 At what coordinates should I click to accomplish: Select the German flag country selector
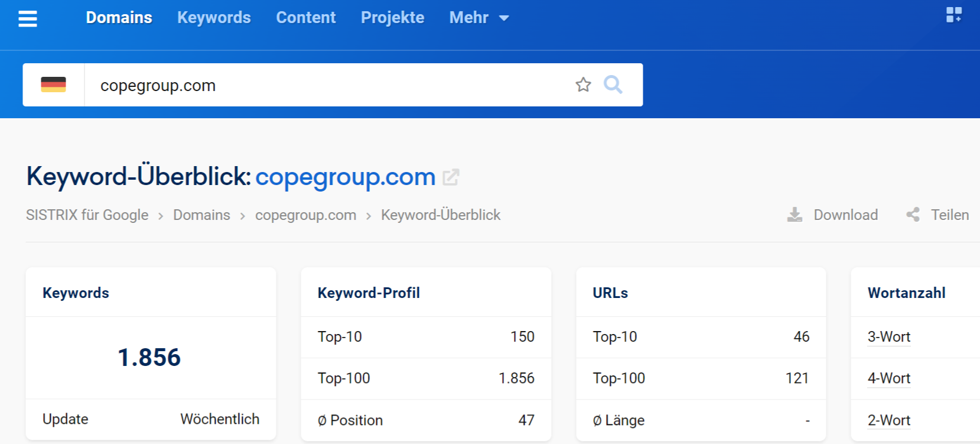[53, 85]
